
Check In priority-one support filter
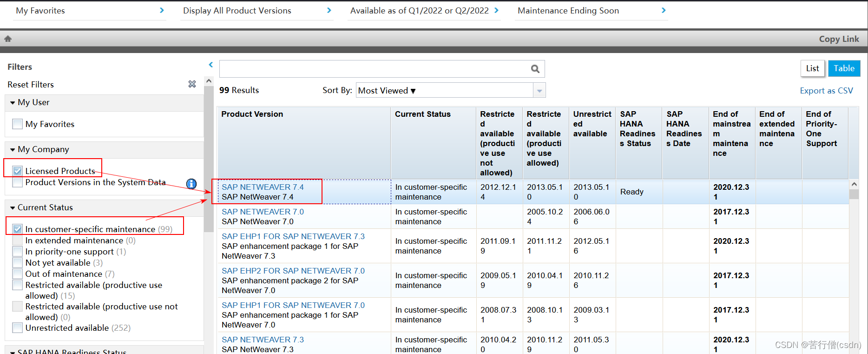[17, 251]
